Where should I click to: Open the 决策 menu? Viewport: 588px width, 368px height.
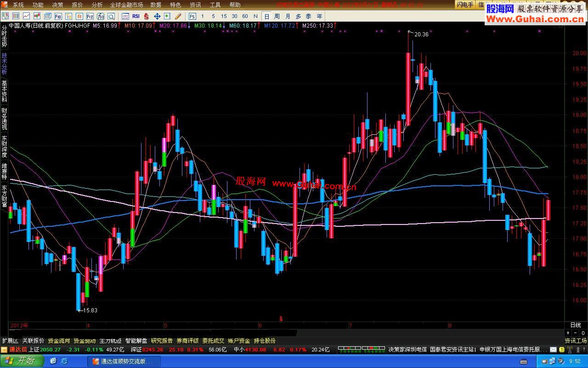pos(57,5)
